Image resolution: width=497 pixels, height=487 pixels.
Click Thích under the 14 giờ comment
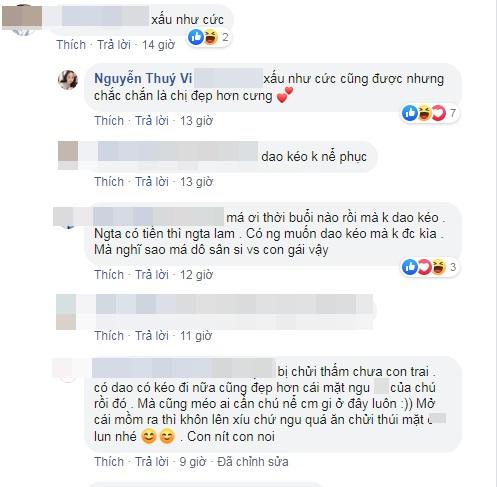[x=71, y=45]
